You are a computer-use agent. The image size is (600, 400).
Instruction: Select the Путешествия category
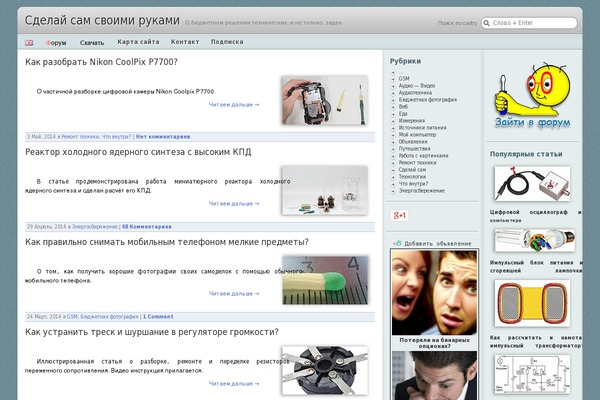[x=414, y=149]
